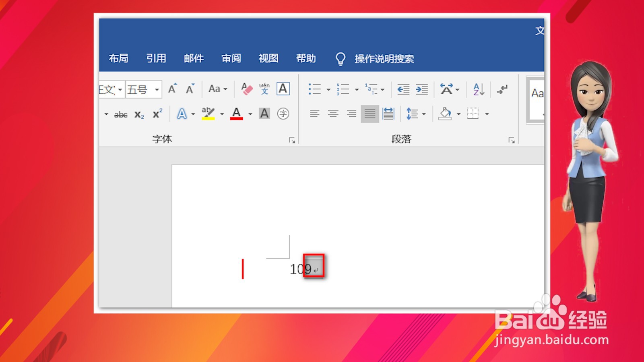Expand the highlight color dropdown arrow
Screen dimensions: 644x362
(222, 114)
